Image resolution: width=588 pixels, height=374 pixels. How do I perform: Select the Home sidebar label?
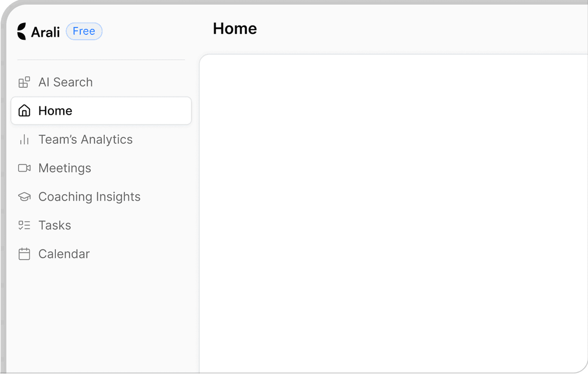pyautogui.click(x=55, y=111)
